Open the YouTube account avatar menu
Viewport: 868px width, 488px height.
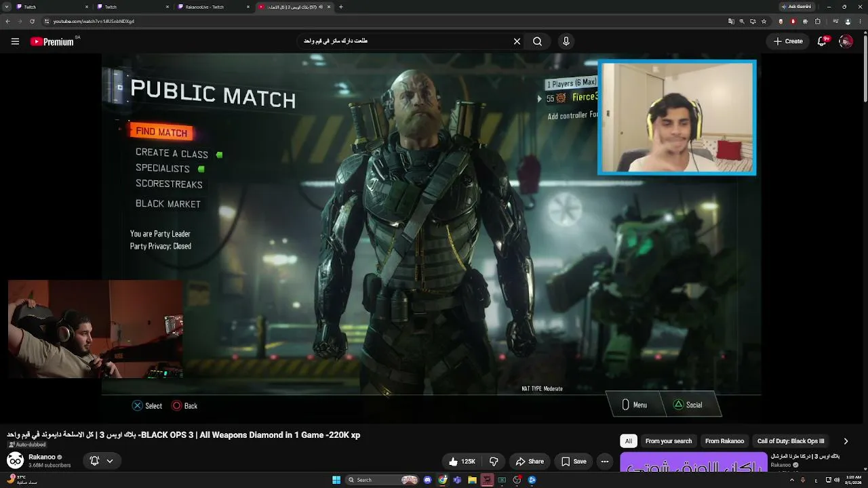pos(846,41)
